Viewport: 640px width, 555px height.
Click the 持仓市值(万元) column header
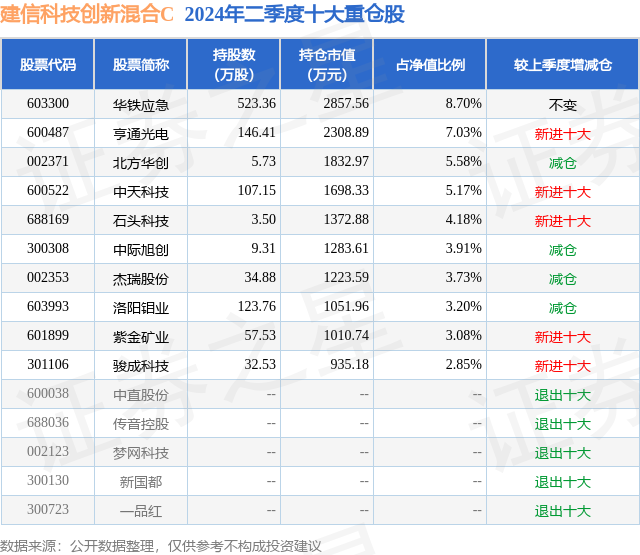(327, 64)
